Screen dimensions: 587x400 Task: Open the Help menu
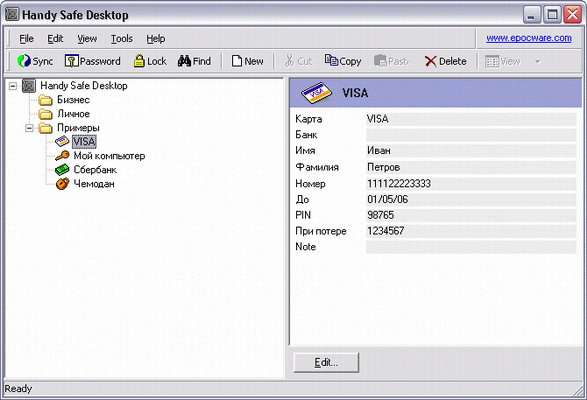click(x=155, y=39)
